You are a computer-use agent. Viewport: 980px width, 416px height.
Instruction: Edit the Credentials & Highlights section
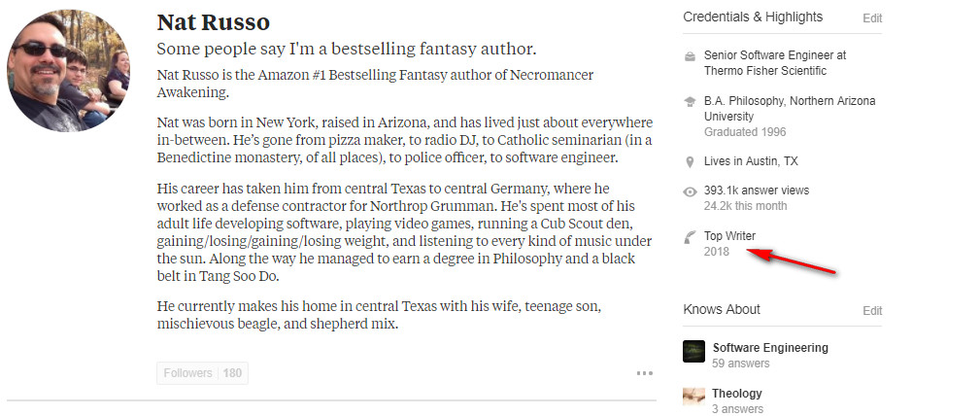pyautogui.click(x=872, y=18)
